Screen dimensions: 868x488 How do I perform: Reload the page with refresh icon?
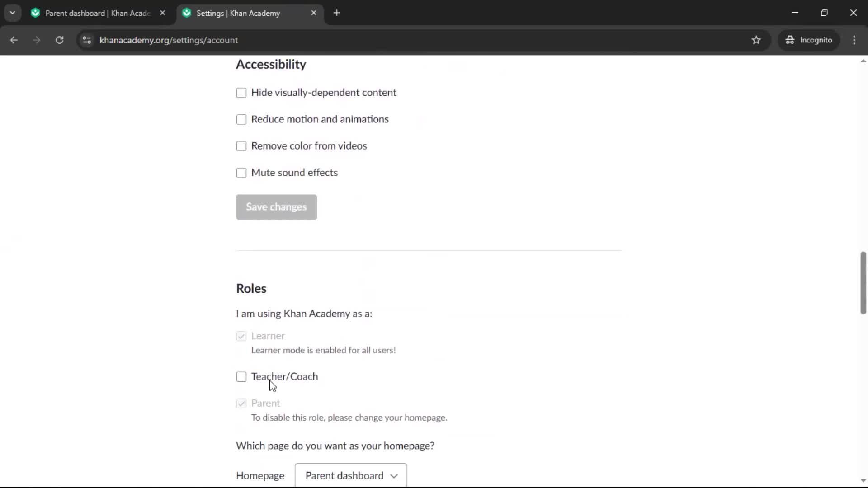(x=59, y=40)
